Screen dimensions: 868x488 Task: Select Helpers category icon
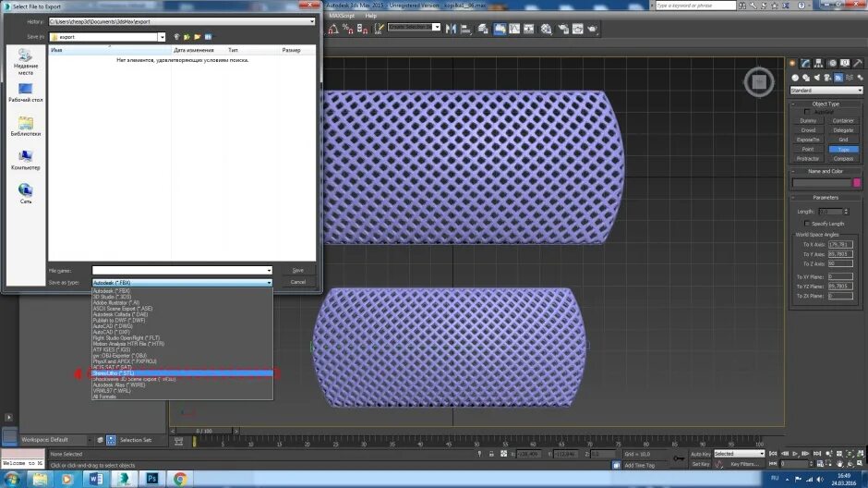[x=838, y=79]
